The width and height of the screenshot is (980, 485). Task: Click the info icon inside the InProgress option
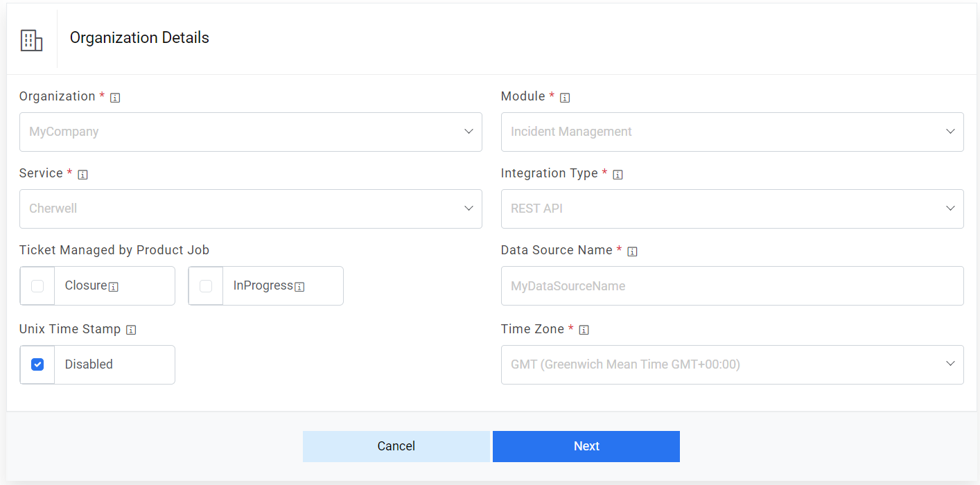[299, 285]
